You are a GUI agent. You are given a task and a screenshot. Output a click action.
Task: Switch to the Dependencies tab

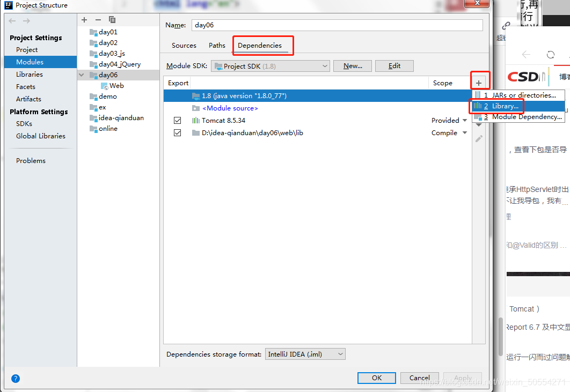click(x=260, y=46)
